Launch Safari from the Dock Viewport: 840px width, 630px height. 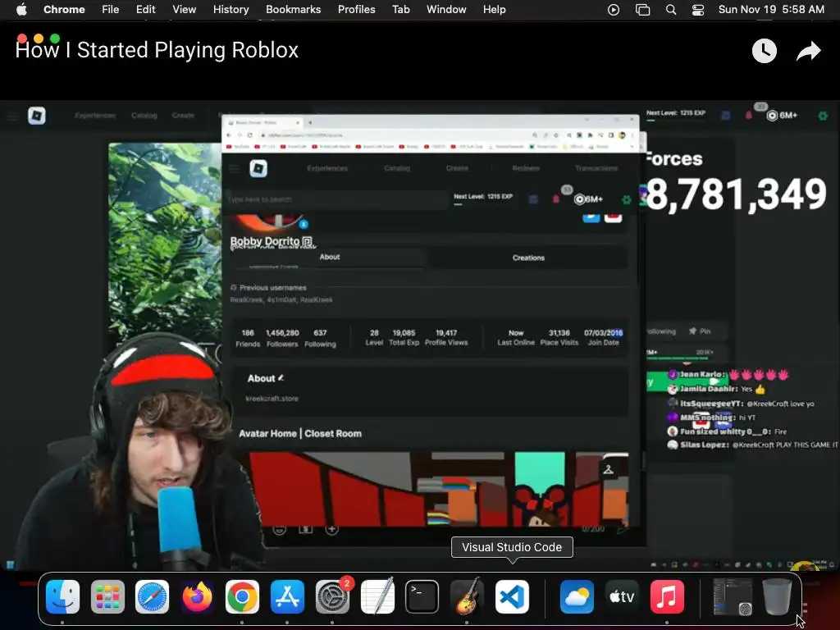(x=152, y=596)
